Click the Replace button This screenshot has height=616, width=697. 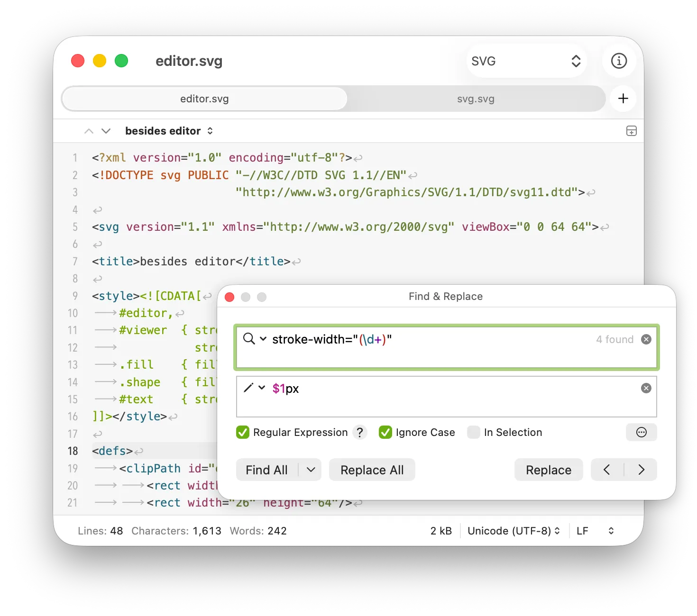(x=548, y=470)
